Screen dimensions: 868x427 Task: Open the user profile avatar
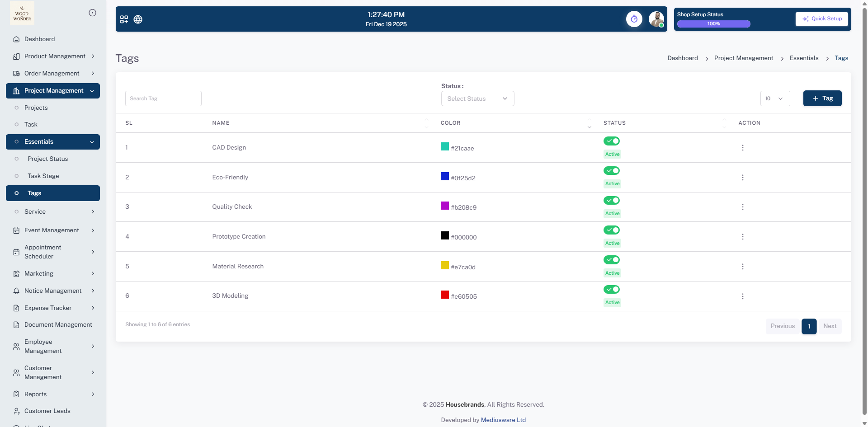(656, 19)
